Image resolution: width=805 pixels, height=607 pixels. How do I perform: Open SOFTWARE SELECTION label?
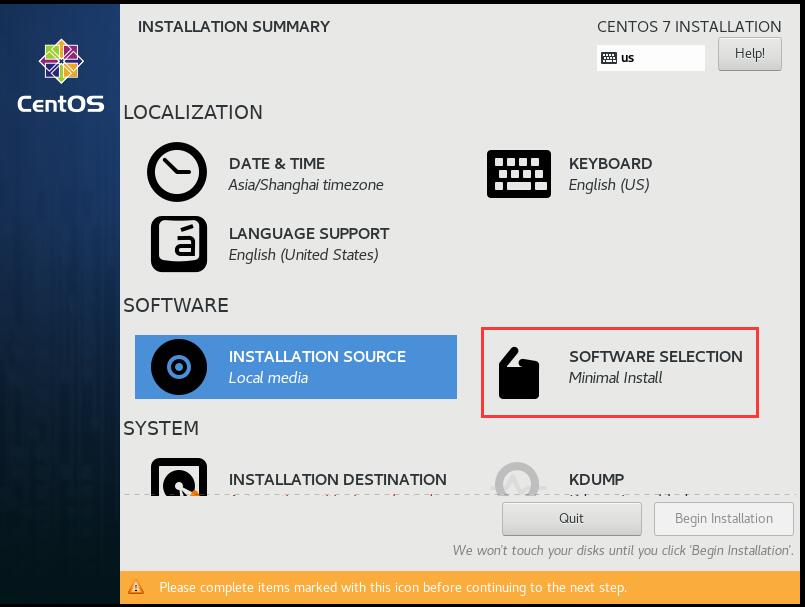(656, 356)
